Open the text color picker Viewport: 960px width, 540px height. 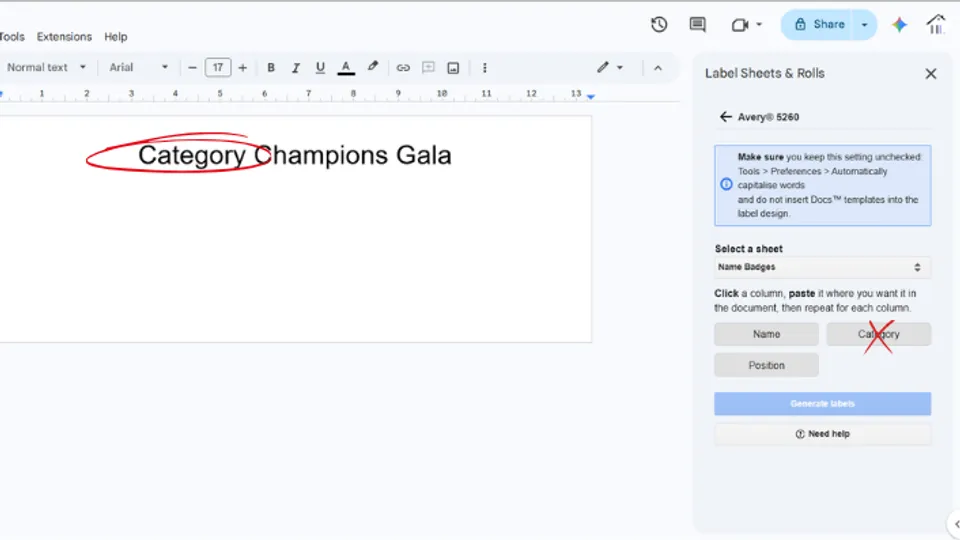346,67
